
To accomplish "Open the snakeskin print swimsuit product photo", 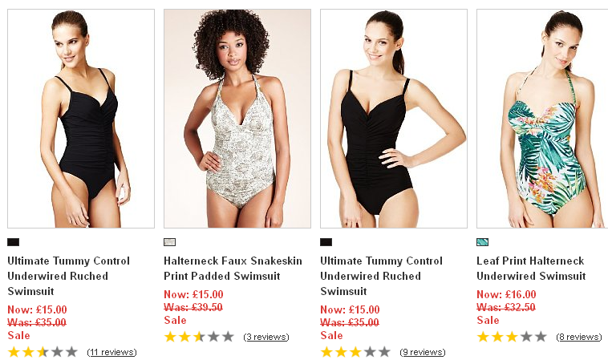I will click(237, 119).
